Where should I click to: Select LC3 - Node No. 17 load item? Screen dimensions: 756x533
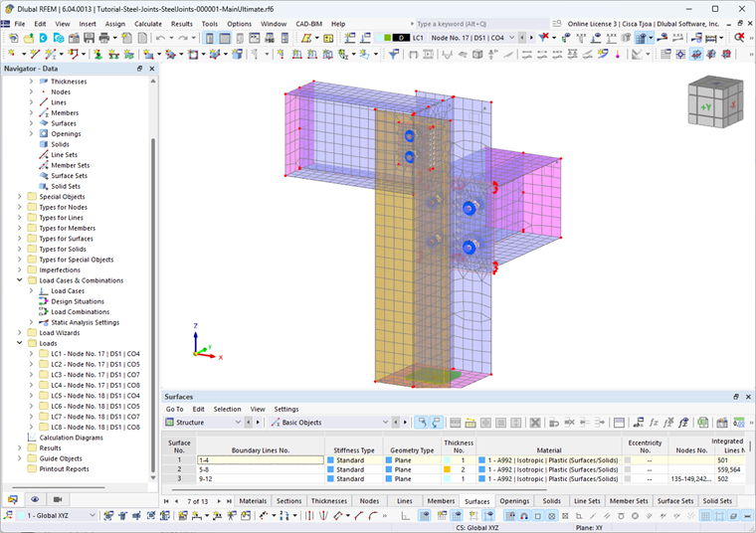(90, 375)
